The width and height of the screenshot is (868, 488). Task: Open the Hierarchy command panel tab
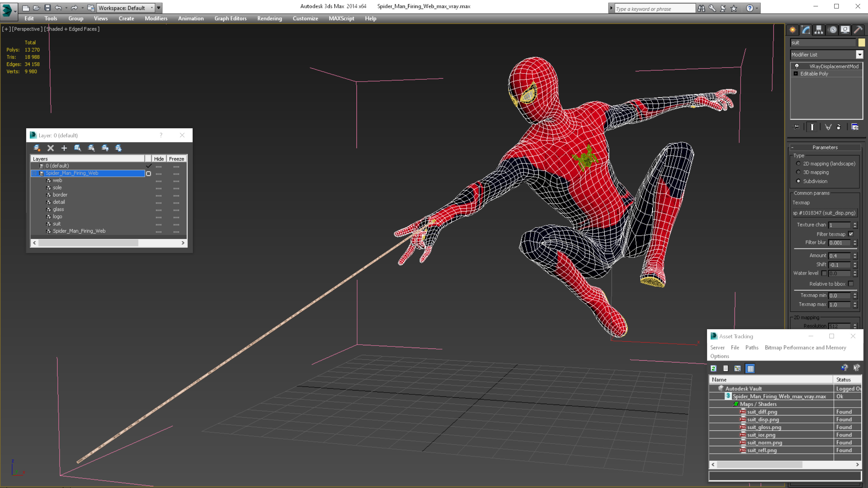[819, 30]
